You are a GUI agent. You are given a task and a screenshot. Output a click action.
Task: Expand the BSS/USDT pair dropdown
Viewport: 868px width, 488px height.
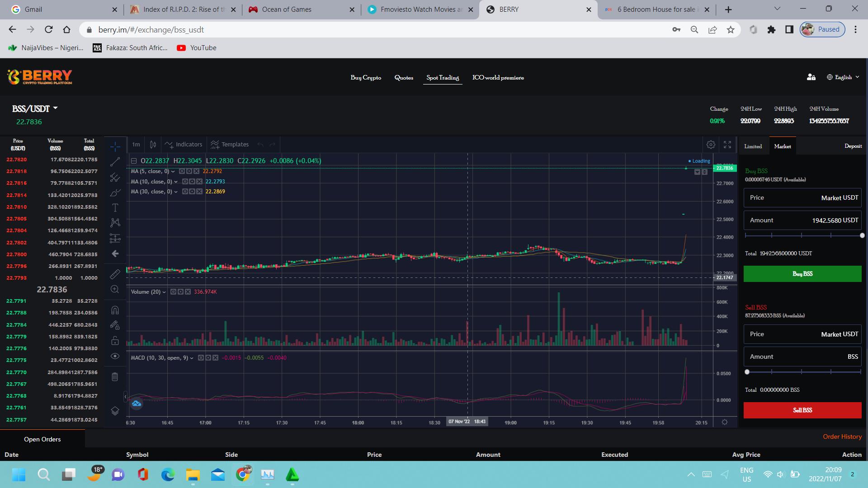(x=55, y=108)
